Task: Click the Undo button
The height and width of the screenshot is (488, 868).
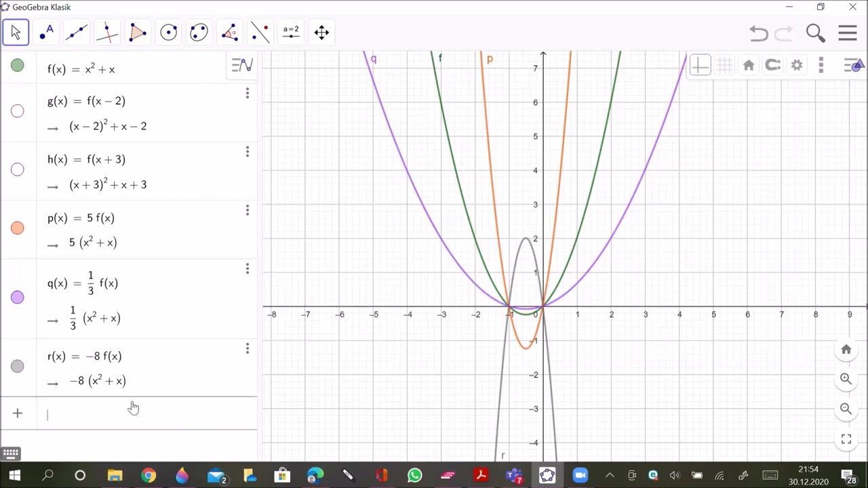Action: [x=758, y=33]
